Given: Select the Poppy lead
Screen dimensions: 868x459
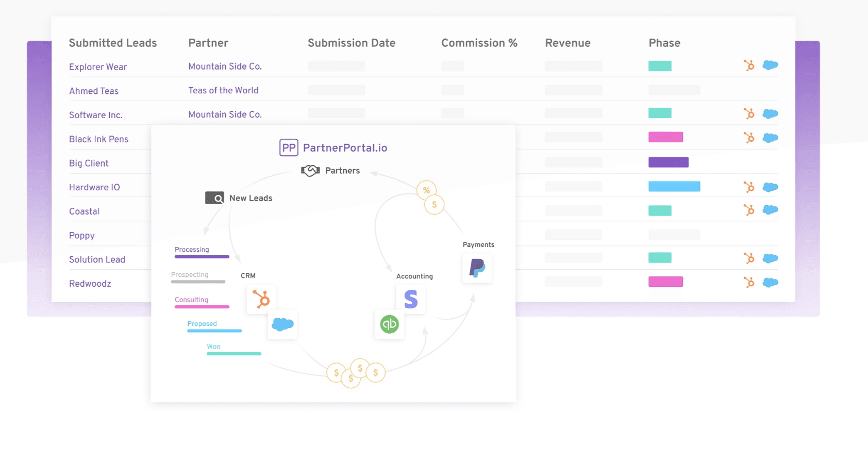Looking at the screenshot, I should [x=82, y=236].
